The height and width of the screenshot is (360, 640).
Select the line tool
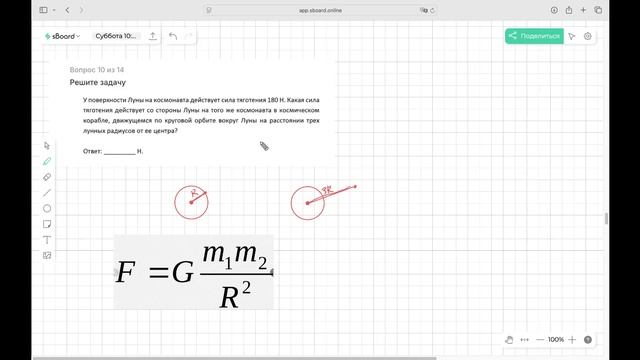tap(47, 193)
